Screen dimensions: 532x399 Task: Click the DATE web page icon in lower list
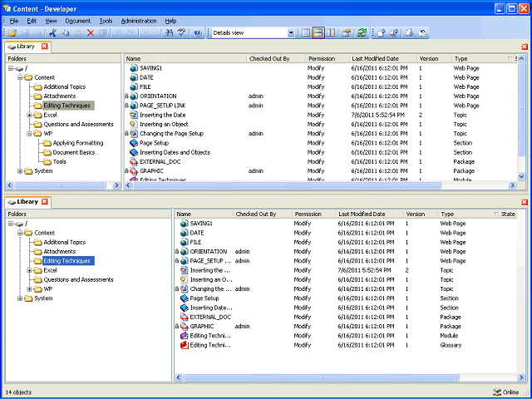point(184,233)
